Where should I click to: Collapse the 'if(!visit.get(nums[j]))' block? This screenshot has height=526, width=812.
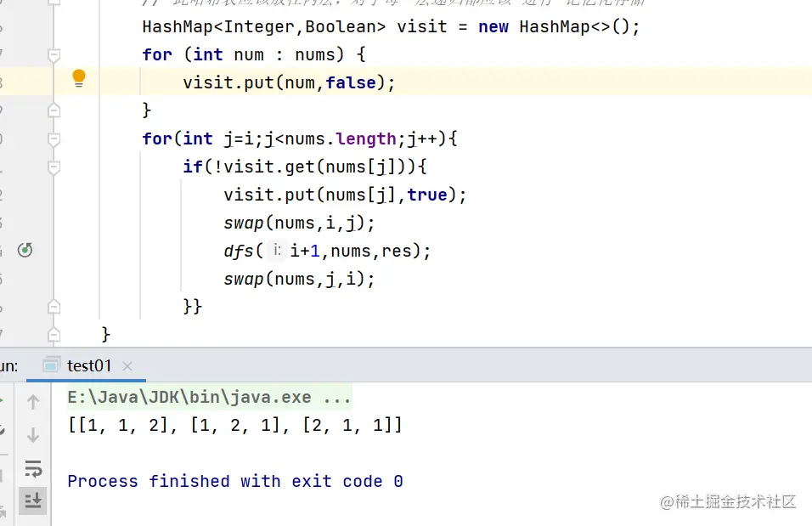click(x=54, y=167)
